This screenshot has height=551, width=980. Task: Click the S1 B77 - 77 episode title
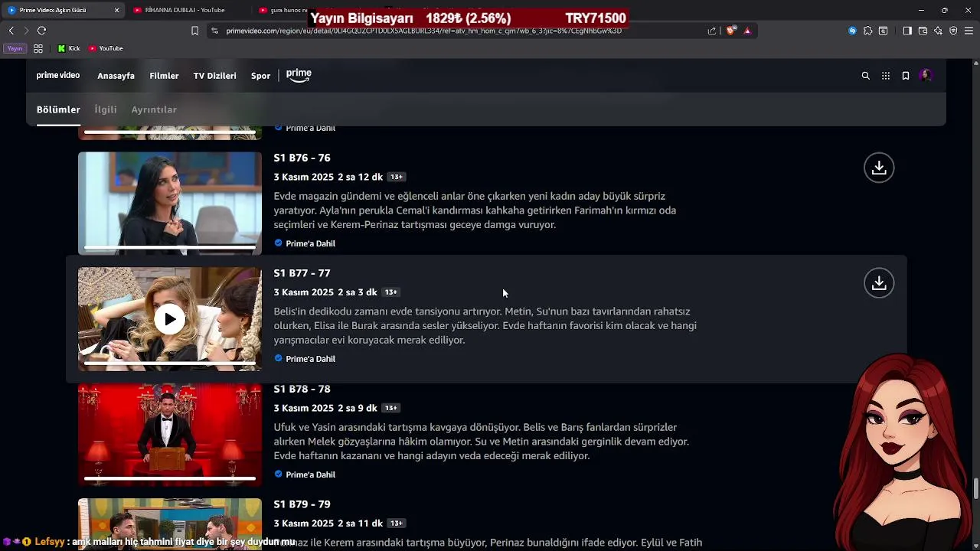(x=302, y=273)
